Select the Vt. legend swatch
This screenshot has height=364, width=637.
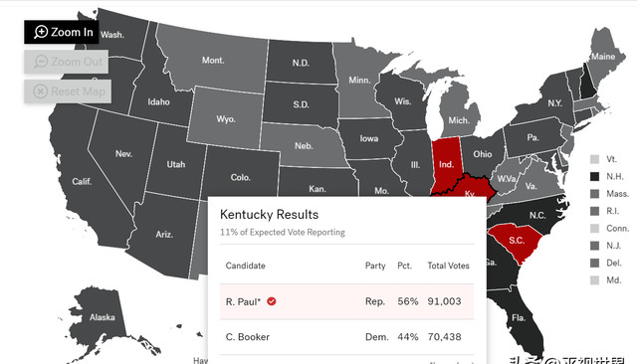point(594,159)
